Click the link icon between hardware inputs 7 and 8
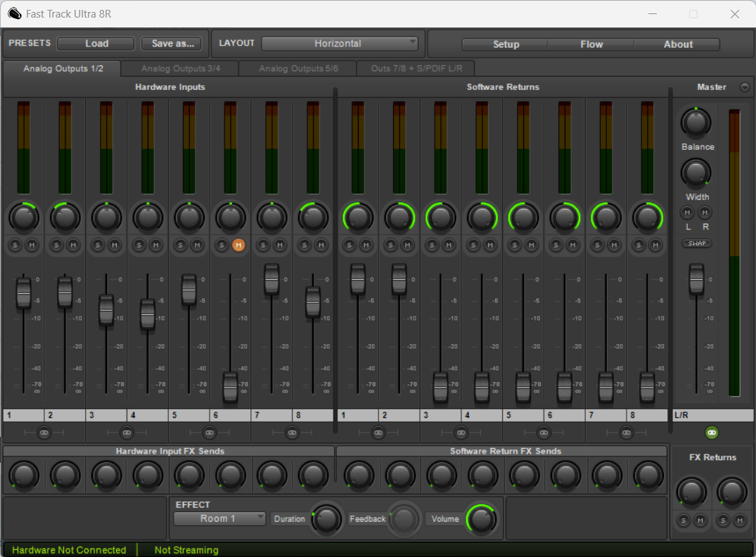Screen dimensions: 756x557 click(292, 433)
